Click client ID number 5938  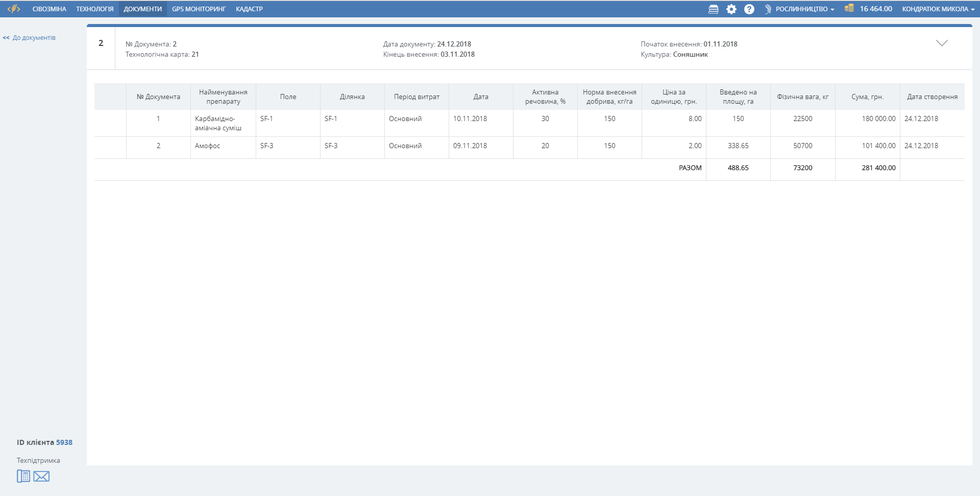[x=64, y=442]
